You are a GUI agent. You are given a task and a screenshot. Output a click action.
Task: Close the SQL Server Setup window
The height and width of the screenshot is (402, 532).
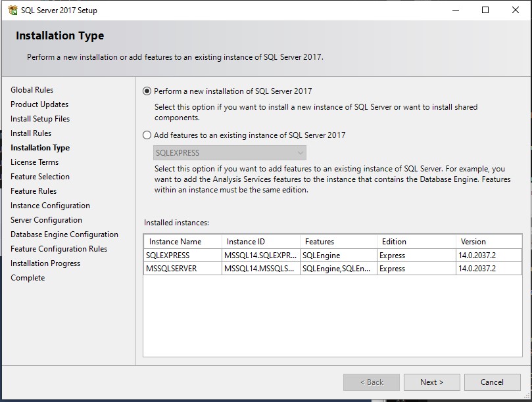515,10
